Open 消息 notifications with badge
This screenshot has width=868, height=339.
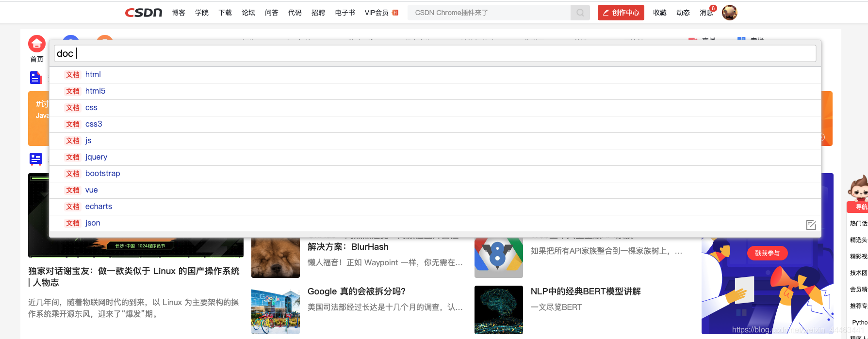click(707, 12)
